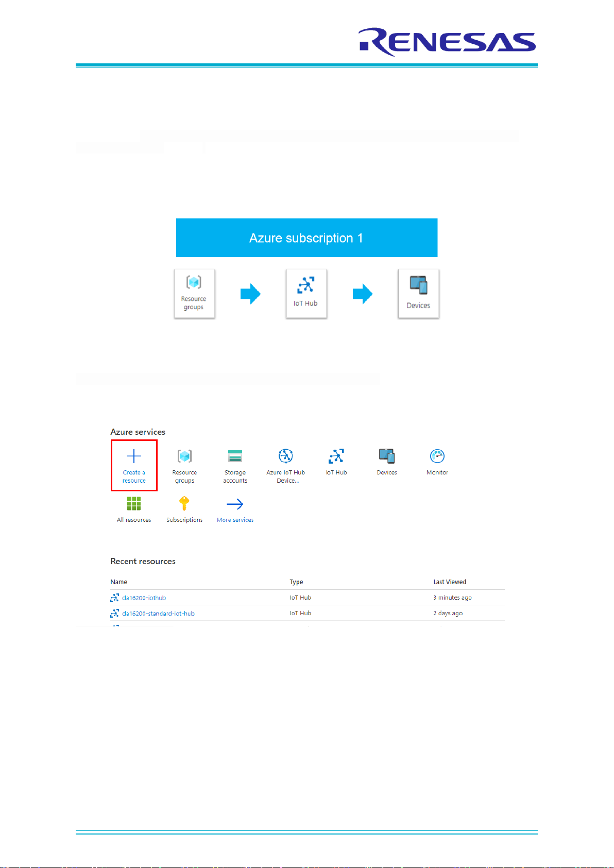Click IoT Hub icon beside da16200-standard-iot-hub
The image size is (614, 868).
[x=115, y=614]
